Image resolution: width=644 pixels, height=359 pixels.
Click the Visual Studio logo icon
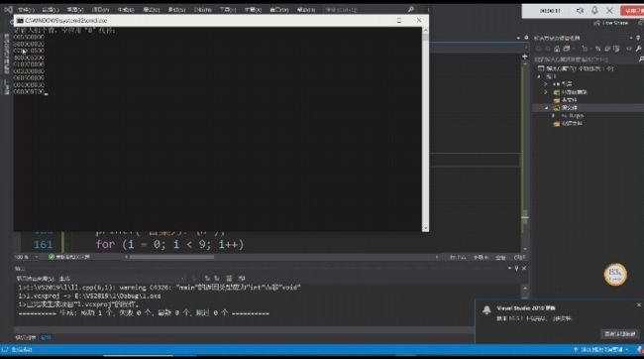coord(8,9)
